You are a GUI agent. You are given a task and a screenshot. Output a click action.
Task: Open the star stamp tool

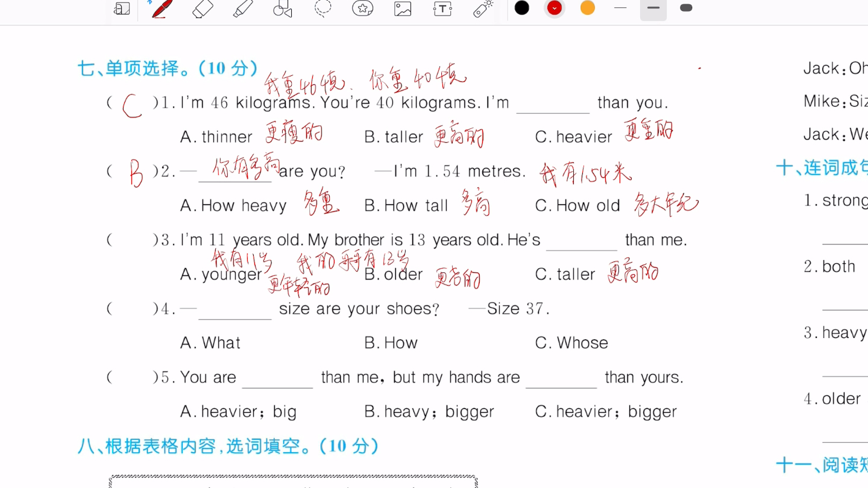362,8
